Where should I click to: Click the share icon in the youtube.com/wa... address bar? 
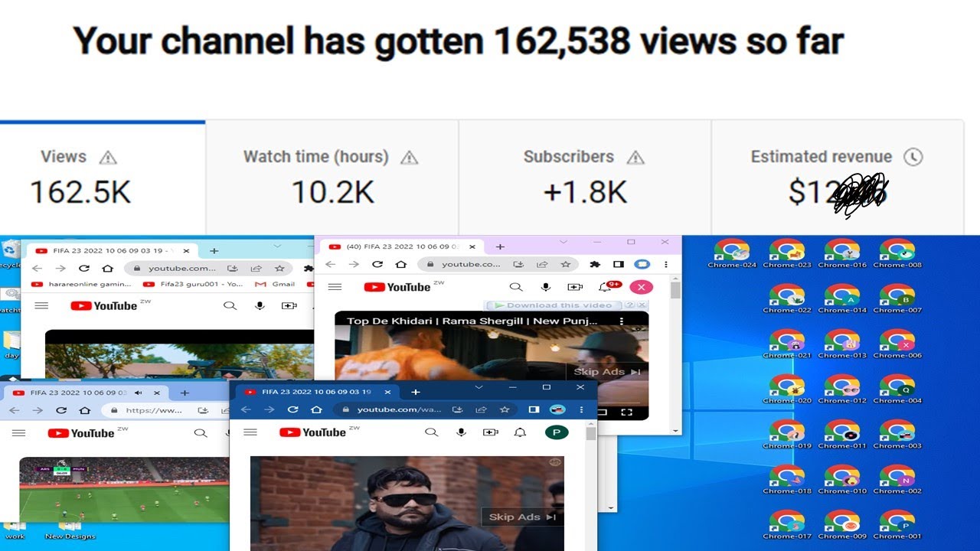pyautogui.click(x=481, y=409)
